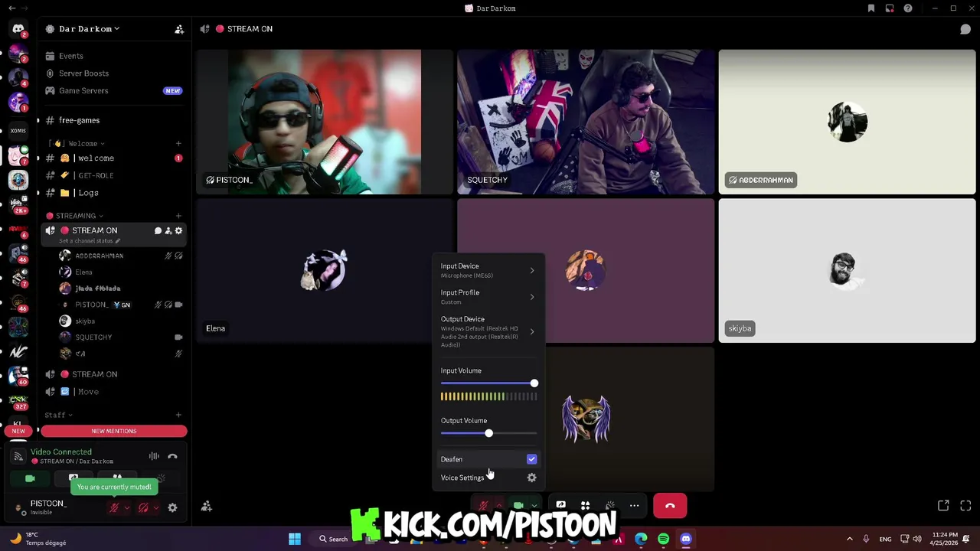Viewport: 980px width, 551px height.
Task: Open Discord direct messages home icon
Action: point(18,29)
